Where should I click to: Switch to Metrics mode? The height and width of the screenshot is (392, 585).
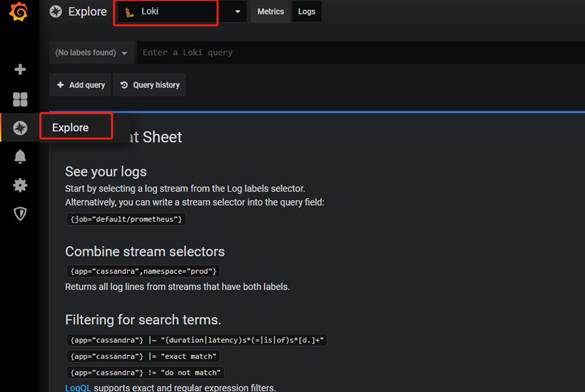270,12
